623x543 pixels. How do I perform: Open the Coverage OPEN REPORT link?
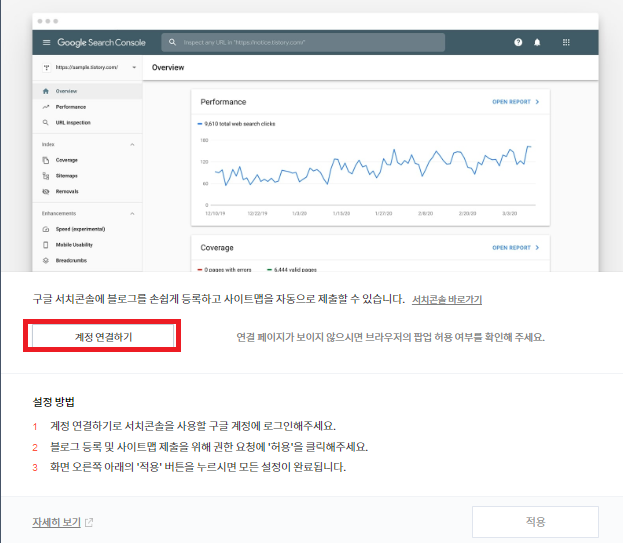511,248
